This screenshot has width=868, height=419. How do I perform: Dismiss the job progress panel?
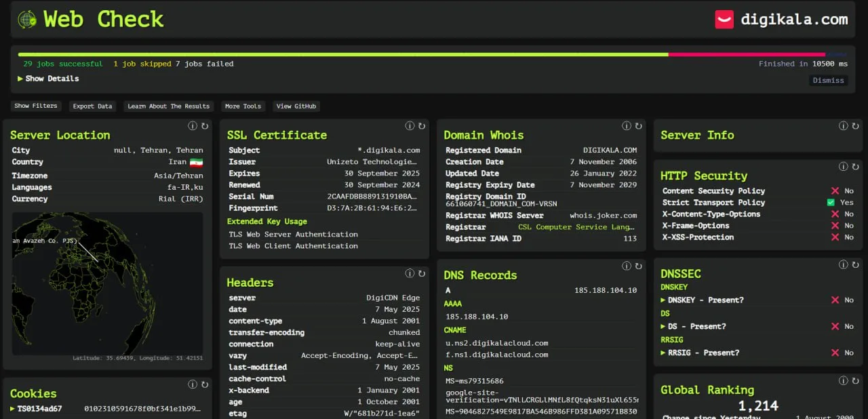click(828, 80)
